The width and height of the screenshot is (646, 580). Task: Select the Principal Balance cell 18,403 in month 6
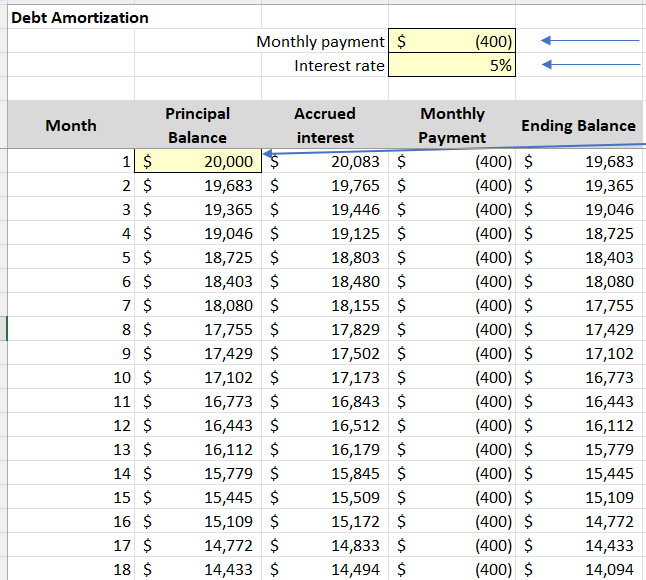[198, 281]
